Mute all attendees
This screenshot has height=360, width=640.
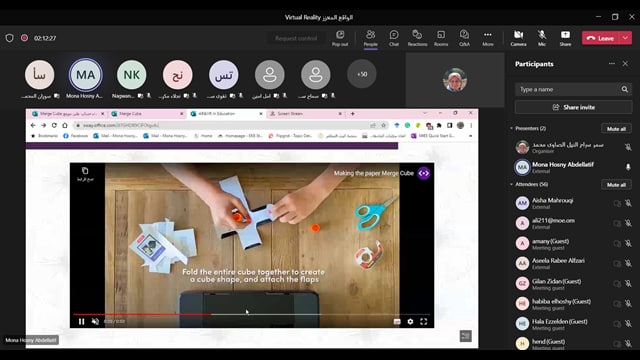(x=616, y=184)
